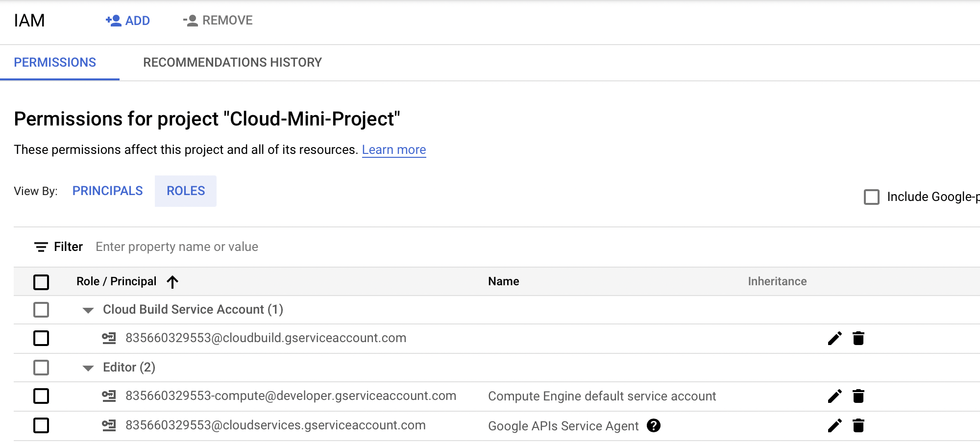
Task: Click the Filter list icon
Action: (41, 247)
